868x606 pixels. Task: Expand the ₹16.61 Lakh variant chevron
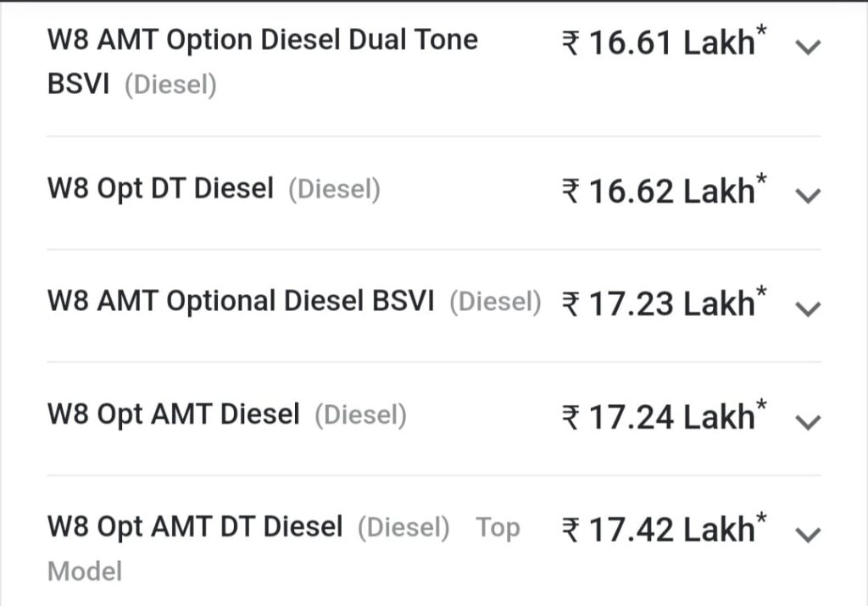pos(809,47)
